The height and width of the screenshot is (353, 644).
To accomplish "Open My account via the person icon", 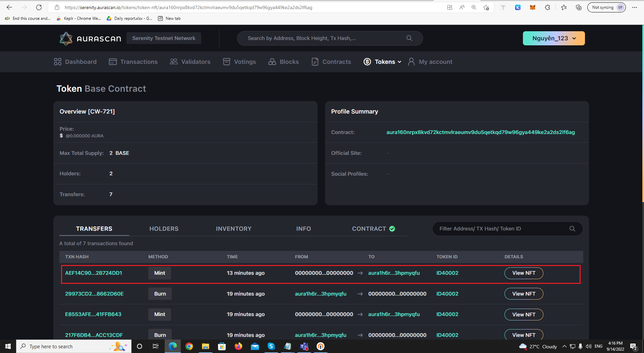I will click(412, 62).
